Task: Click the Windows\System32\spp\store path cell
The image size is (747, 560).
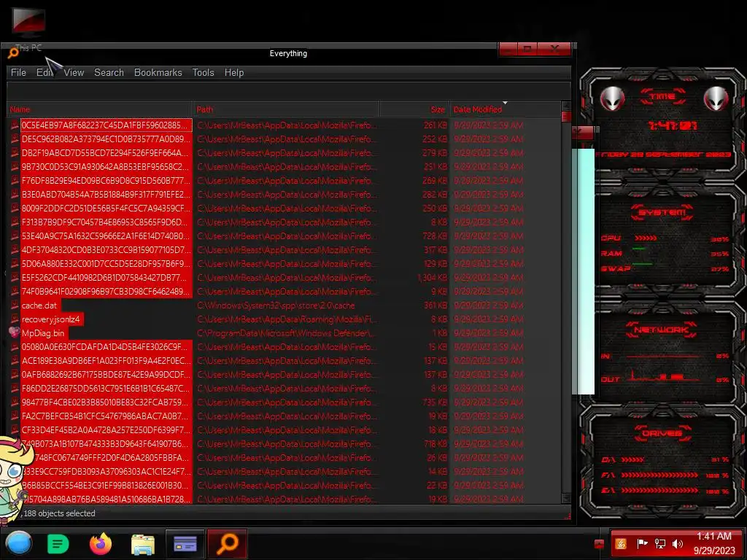Action: 276,306
